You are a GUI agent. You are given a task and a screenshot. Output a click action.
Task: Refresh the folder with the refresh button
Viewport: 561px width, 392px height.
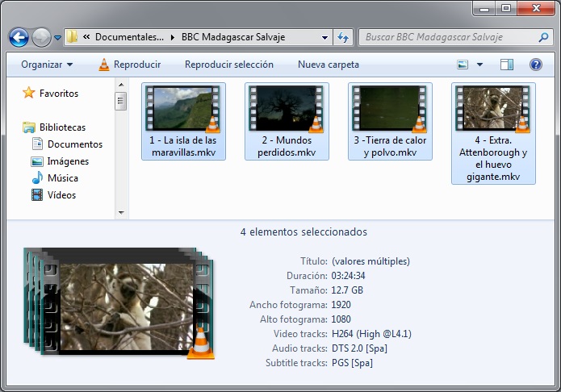[x=343, y=37]
